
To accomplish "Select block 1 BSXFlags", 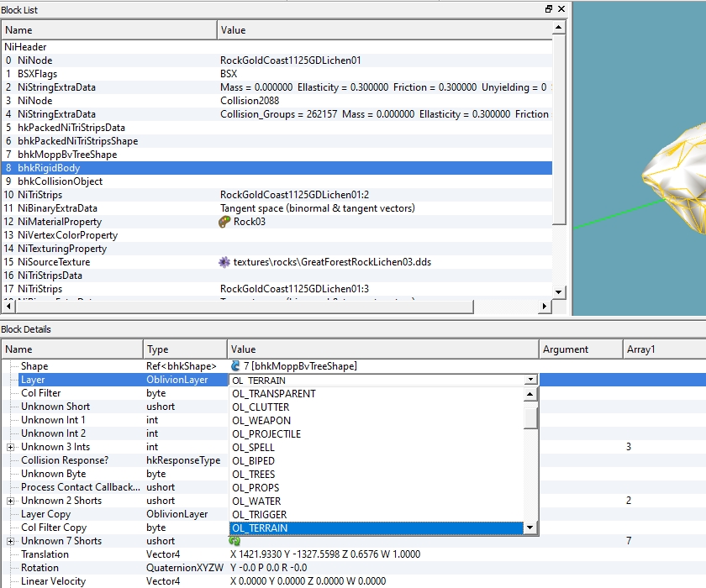I will pos(277,74).
